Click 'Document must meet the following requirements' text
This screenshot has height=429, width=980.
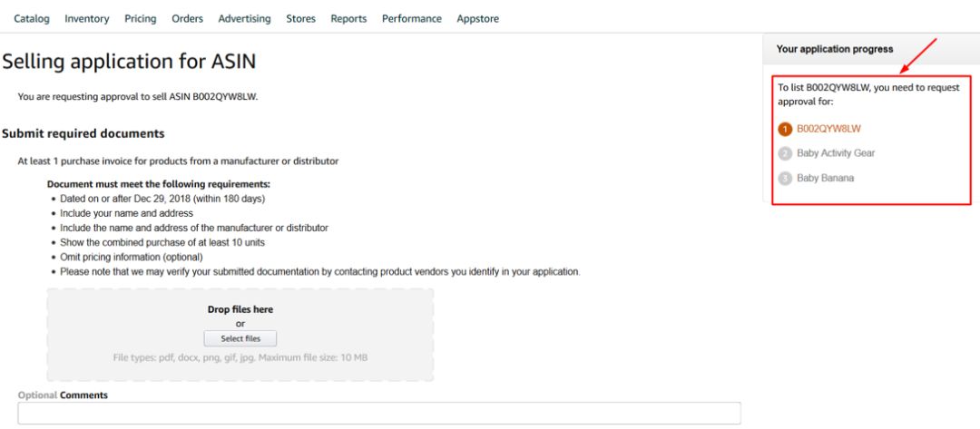[159, 185]
